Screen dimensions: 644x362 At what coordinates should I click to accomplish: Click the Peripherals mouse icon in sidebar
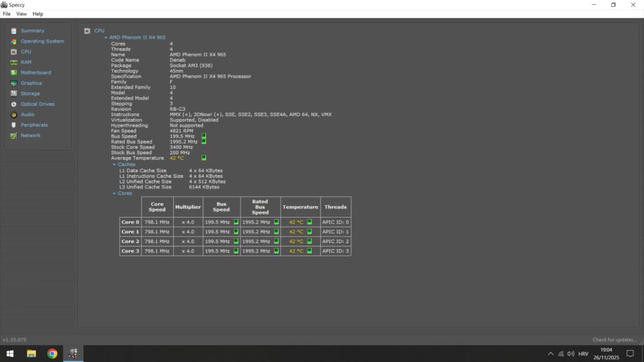pos(13,125)
